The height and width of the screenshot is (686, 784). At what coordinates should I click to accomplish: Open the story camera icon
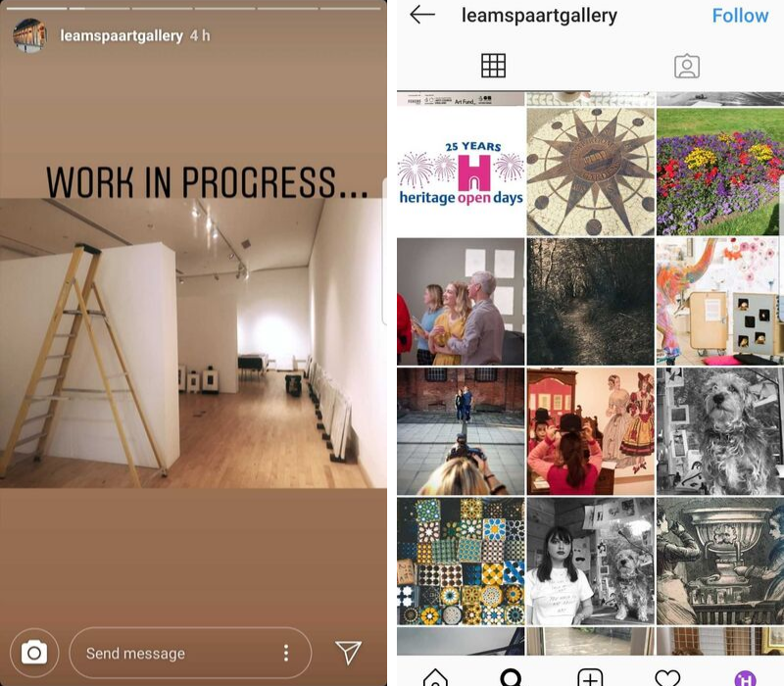tap(34, 653)
